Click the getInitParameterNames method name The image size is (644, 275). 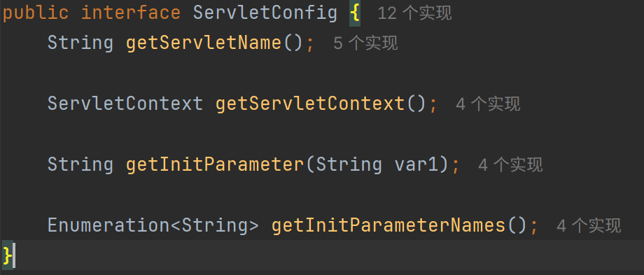pyautogui.click(x=389, y=225)
